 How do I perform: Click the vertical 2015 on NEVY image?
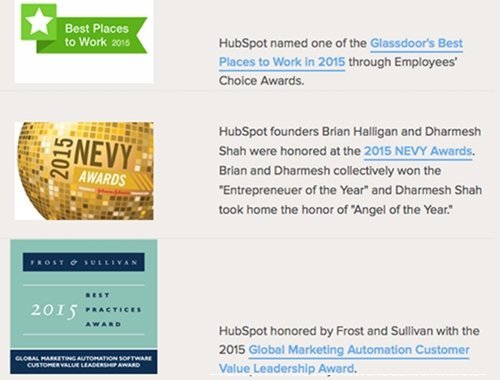[x=62, y=158]
